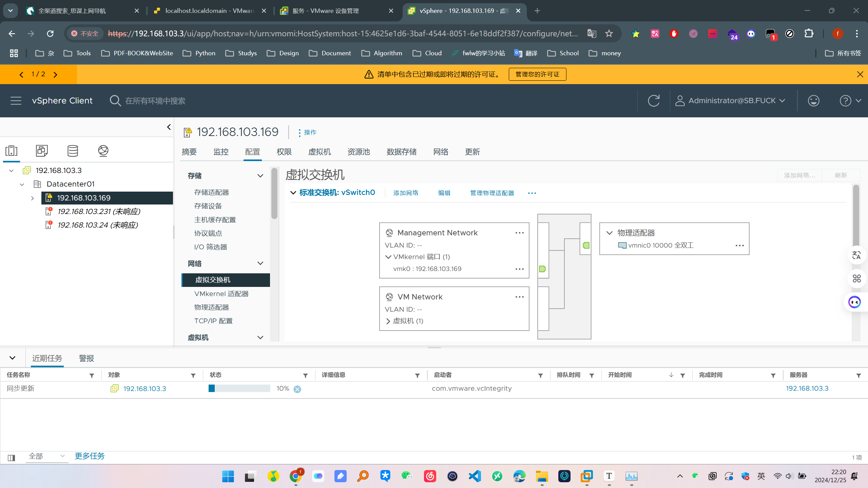Go to previous notification in banner
This screenshot has height=488, width=868.
[21, 75]
